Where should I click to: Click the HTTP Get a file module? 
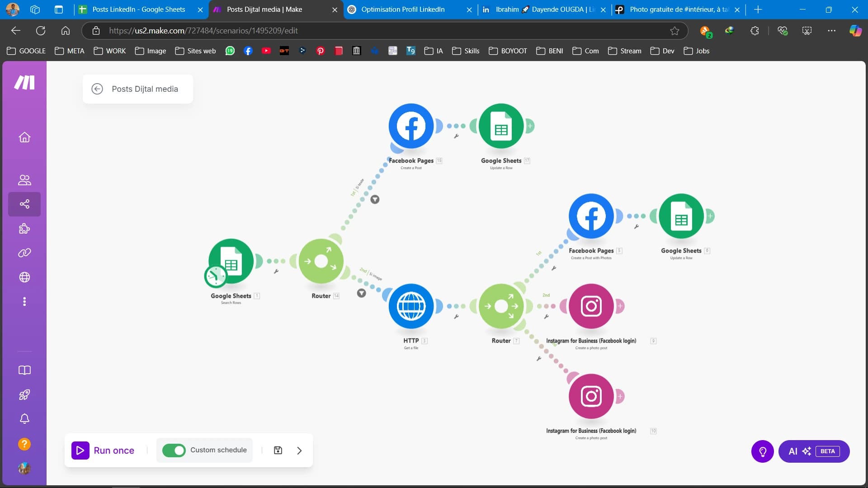[411, 306]
